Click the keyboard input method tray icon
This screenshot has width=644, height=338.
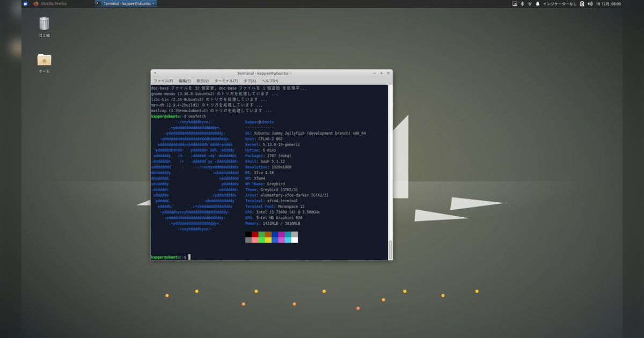click(582, 4)
